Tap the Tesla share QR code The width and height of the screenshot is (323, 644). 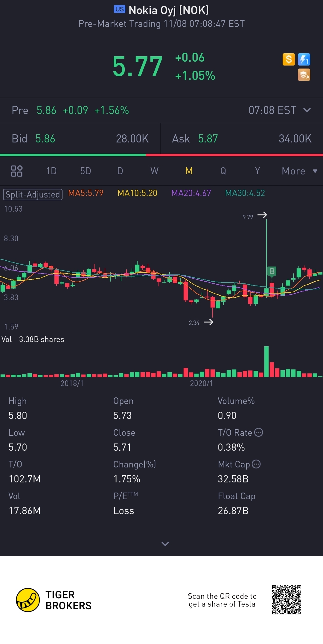coord(287,600)
